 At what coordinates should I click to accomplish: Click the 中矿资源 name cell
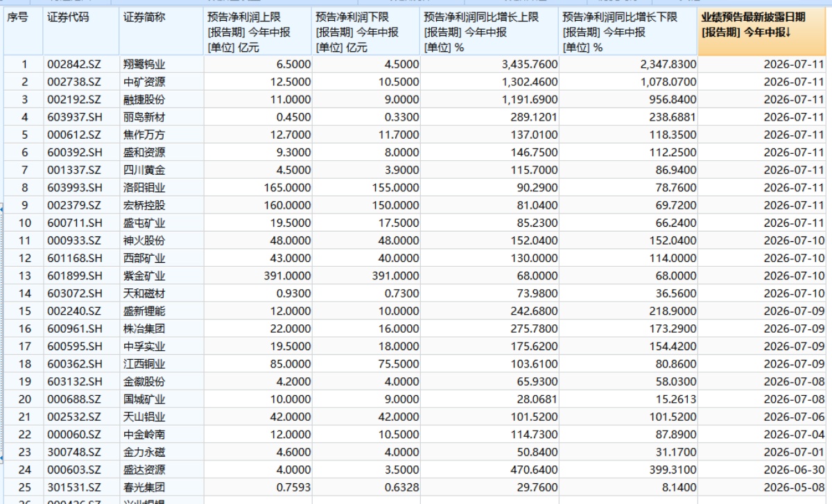coord(162,82)
